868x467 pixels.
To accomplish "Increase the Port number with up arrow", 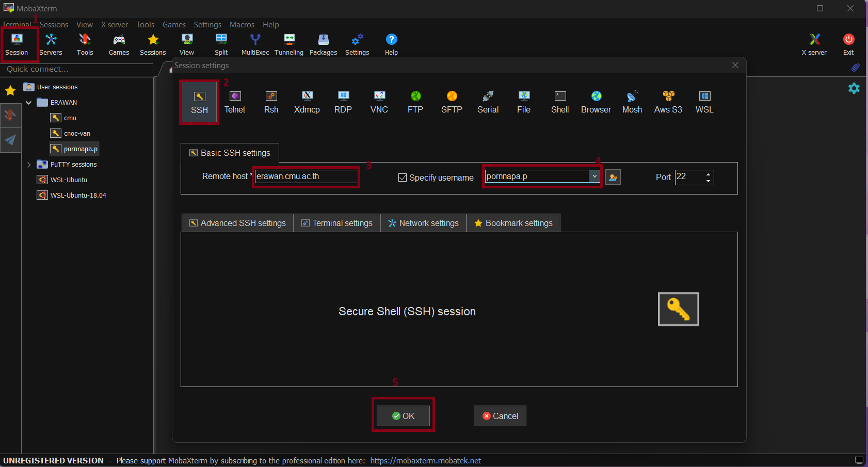I will click(x=709, y=174).
